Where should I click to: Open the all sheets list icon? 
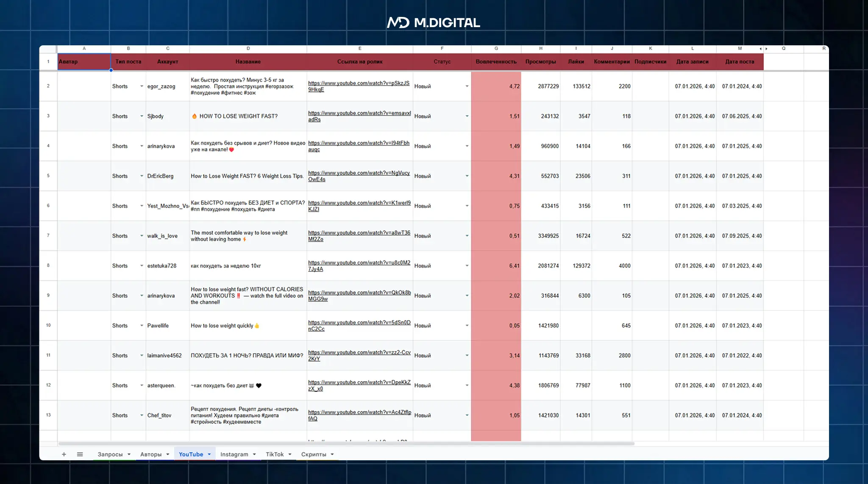(80, 454)
